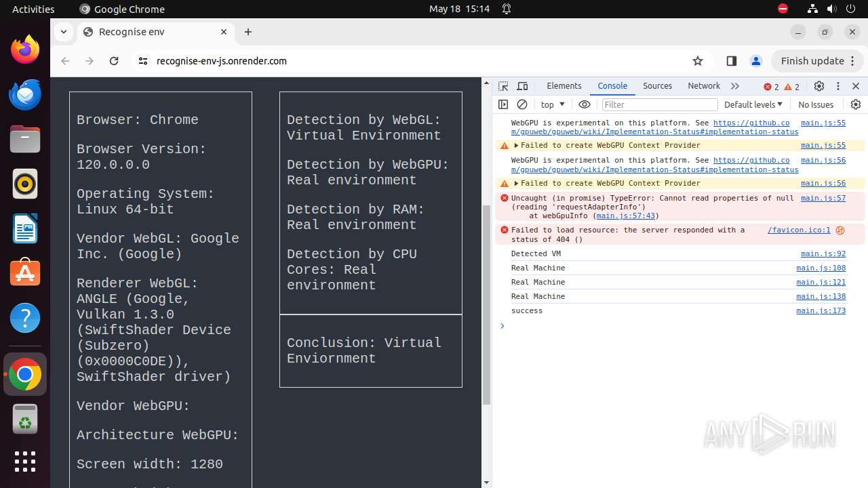The width and height of the screenshot is (868, 488).
Task: Click the console Filter input field
Action: click(x=660, y=104)
